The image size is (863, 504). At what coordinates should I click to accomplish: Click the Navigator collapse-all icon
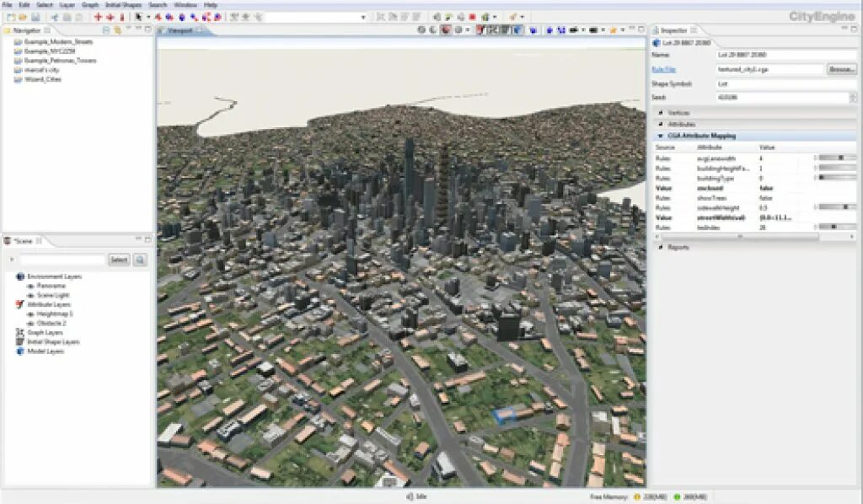pyautogui.click(x=106, y=30)
